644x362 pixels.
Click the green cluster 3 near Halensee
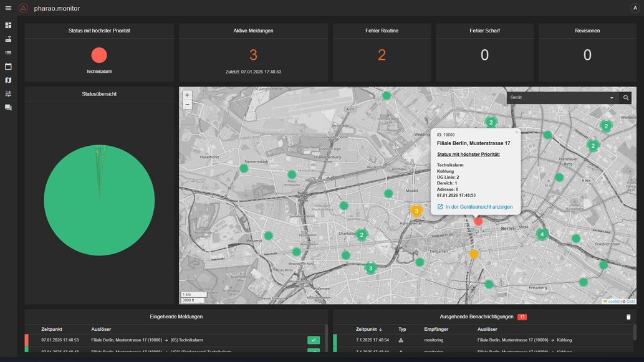(370, 269)
